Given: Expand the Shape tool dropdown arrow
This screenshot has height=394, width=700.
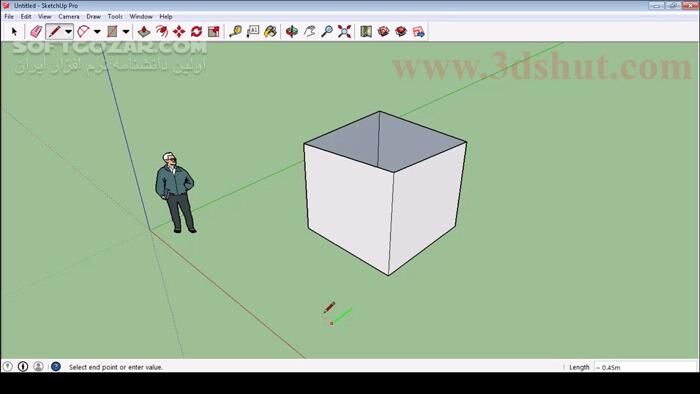Looking at the screenshot, I should tap(126, 32).
